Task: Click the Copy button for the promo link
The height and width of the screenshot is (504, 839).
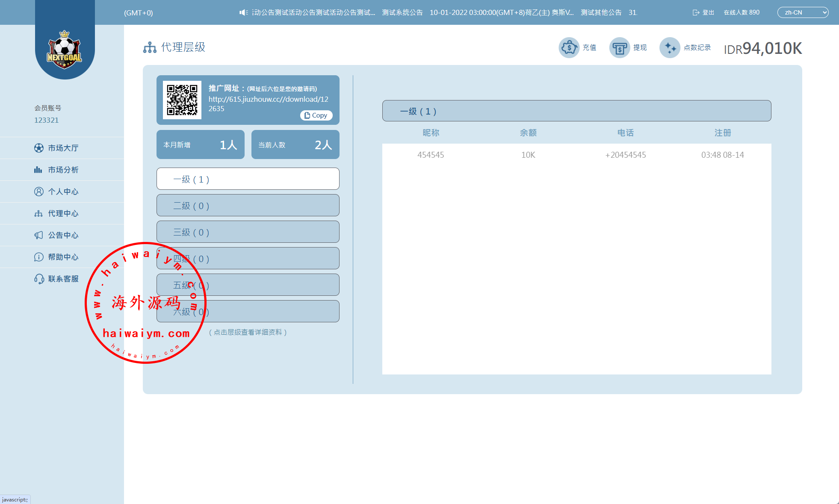Action: pyautogui.click(x=316, y=115)
